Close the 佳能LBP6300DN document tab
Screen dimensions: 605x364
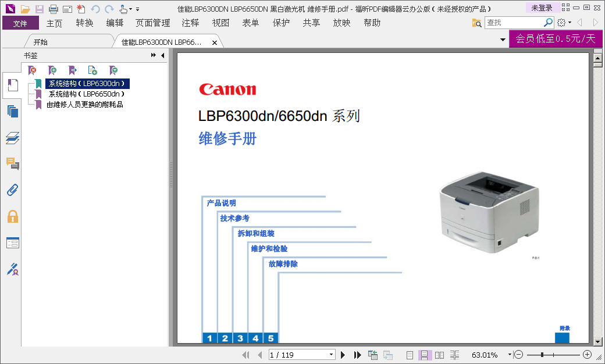[x=215, y=42]
